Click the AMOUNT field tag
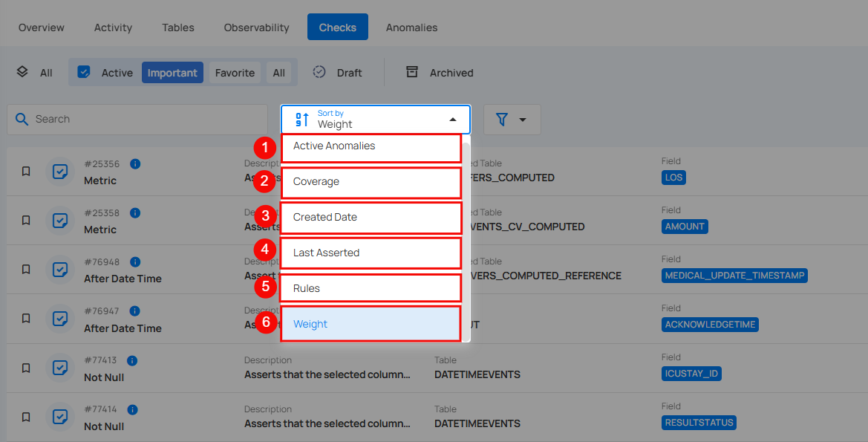Viewport: 868px width, 442px height. point(685,227)
